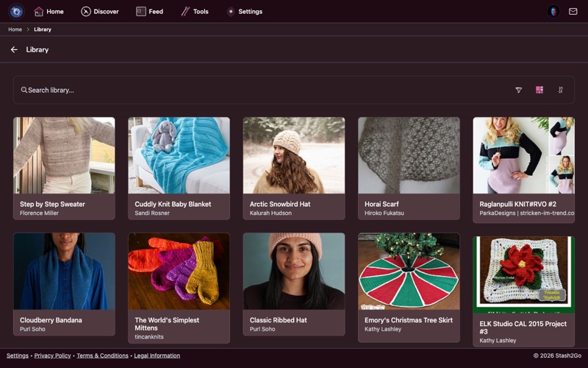Open The World's Simplest Mittens photo

coord(179,271)
